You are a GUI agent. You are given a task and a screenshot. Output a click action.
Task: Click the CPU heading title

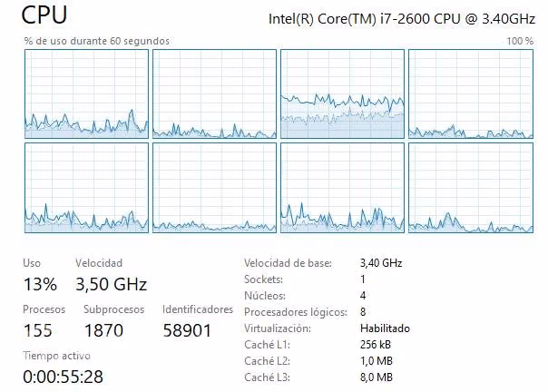[x=44, y=15]
